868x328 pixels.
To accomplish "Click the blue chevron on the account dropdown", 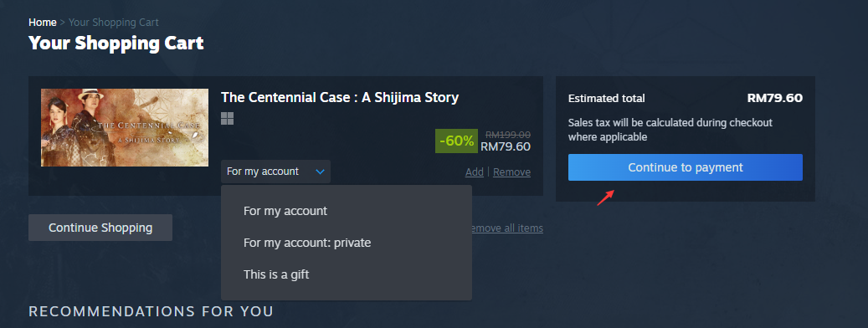I will coord(320,172).
